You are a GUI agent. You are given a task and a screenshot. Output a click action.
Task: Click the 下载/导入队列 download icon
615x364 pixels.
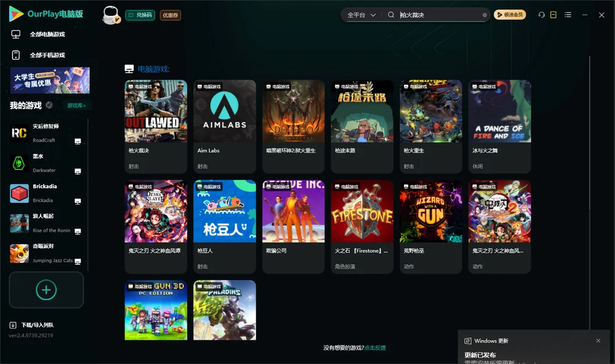pos(13,325)
